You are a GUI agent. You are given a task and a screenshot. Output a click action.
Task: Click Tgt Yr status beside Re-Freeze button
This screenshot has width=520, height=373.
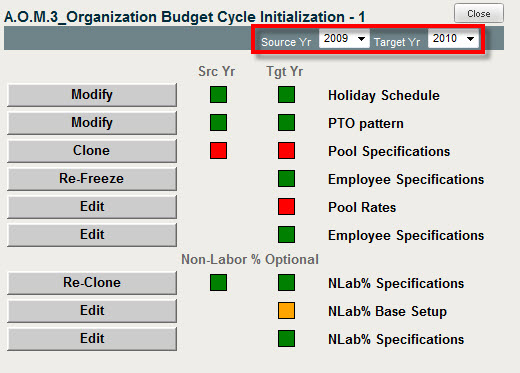[286, 178]
